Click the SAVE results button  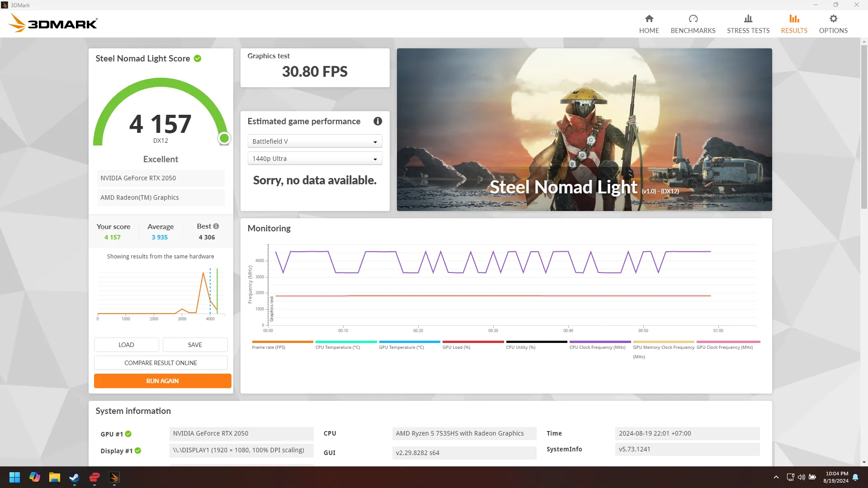194,344
